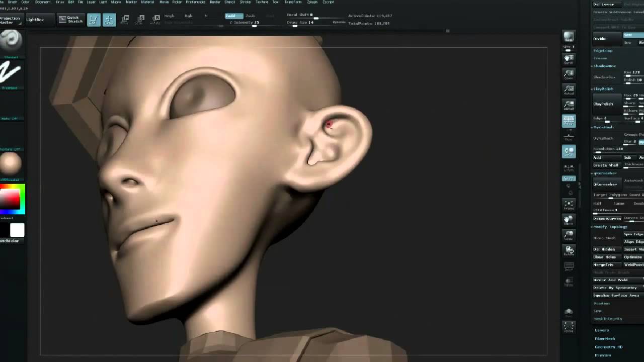Open the Stroke menu
Screen dimensions: 644x362
(x=245, y=2)
